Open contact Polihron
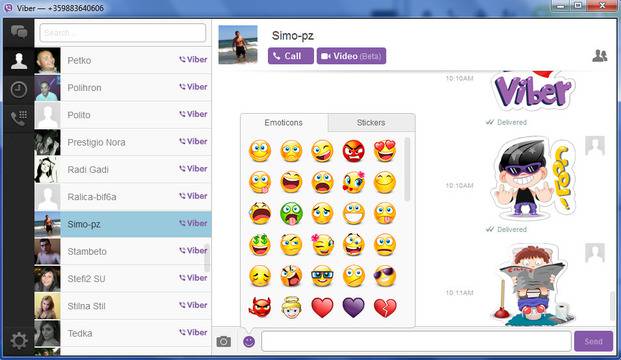621x360 pixels. point(123,88)
